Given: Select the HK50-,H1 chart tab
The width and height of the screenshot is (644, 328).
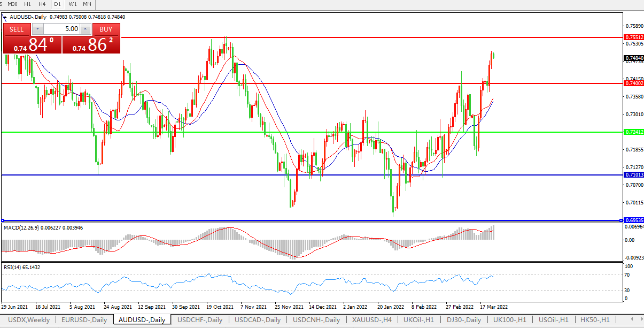Looking at the screenshot, I should 595,320.
